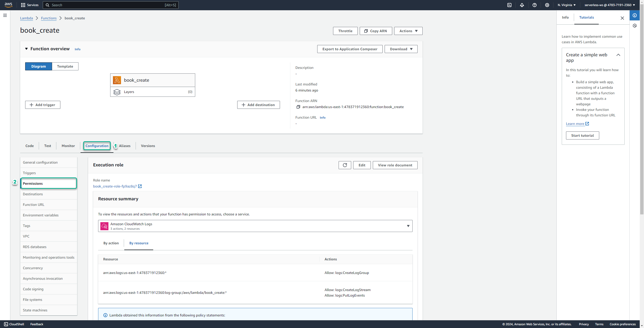The image size is (644, 328).
Task: Click the search magnifier icon in the top bar
Action: (47, 5)
